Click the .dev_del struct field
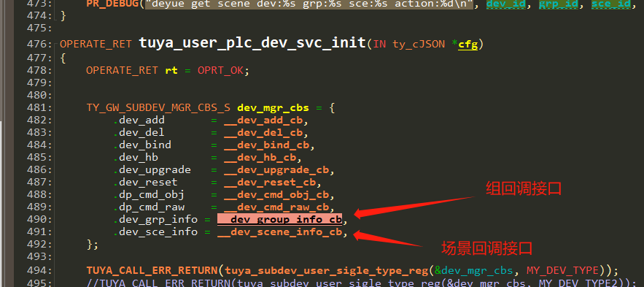644x287 pixels. 139,132
